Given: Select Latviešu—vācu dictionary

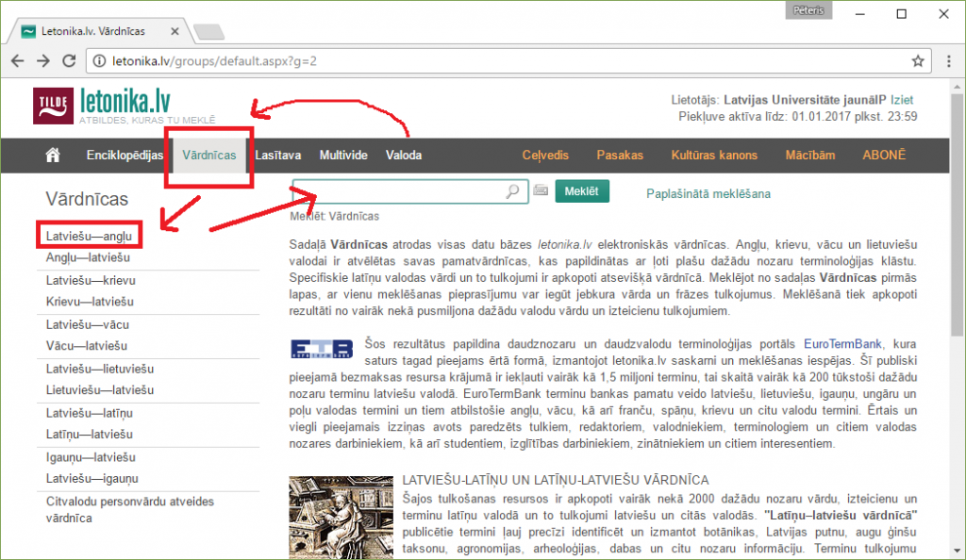Looking at the screenshot, I should 88,325.
